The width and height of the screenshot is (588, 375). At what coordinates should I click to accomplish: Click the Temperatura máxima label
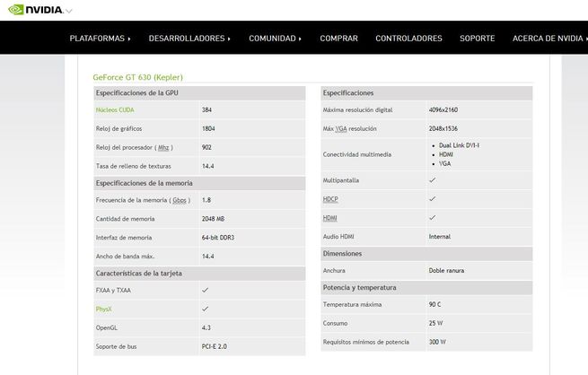tap(352, 304)
